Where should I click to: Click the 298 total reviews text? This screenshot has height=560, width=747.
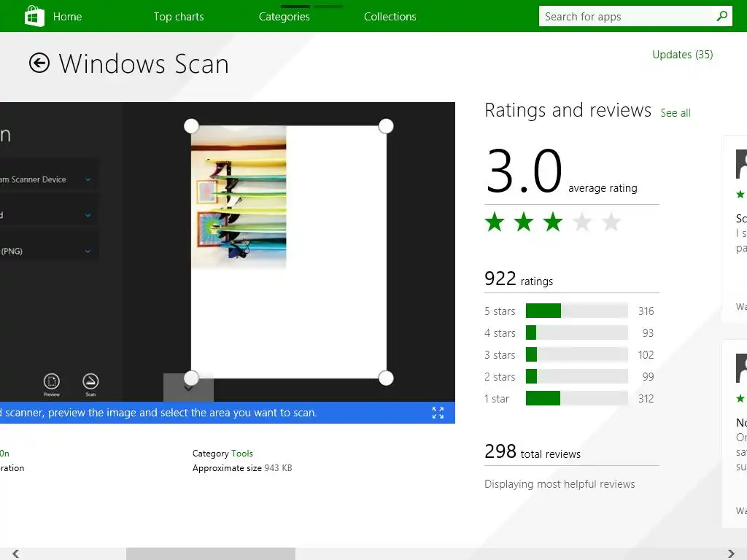(x=532, y=451)
